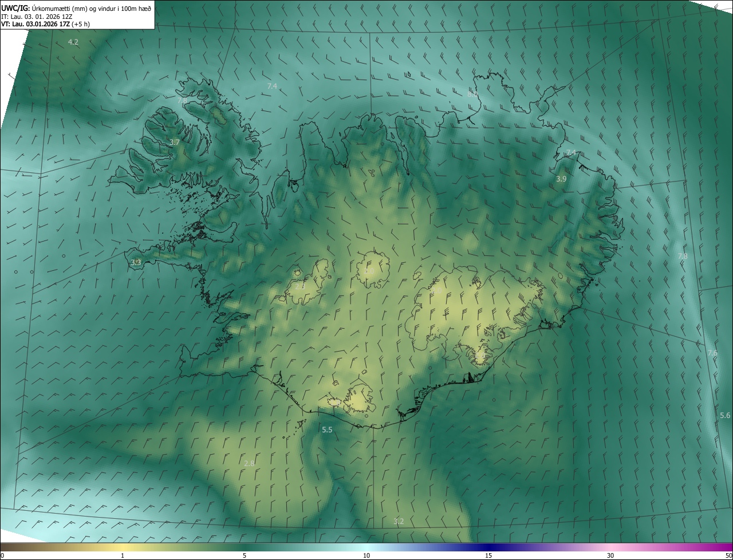
Task: Click the value label "2.8" over the sea
Action: pyautogui.click(x=249, y=463)
